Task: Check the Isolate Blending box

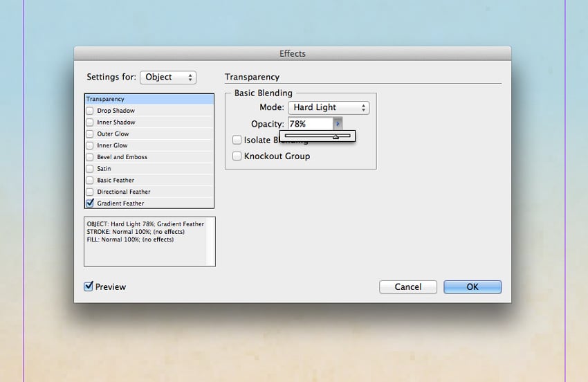Action: (237, 140)
